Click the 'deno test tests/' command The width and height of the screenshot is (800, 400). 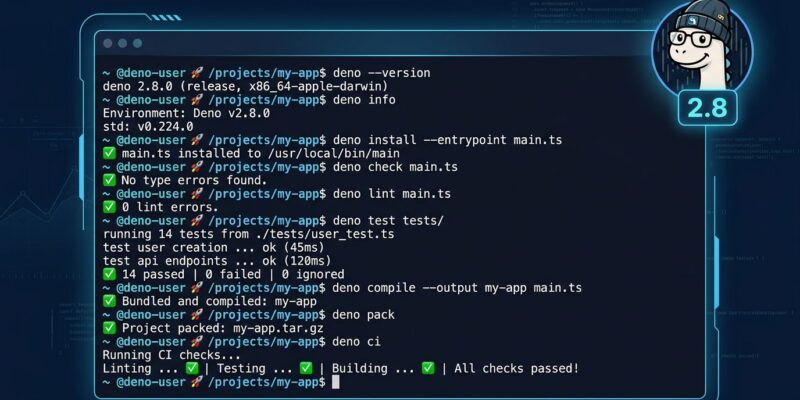[388, 221]
